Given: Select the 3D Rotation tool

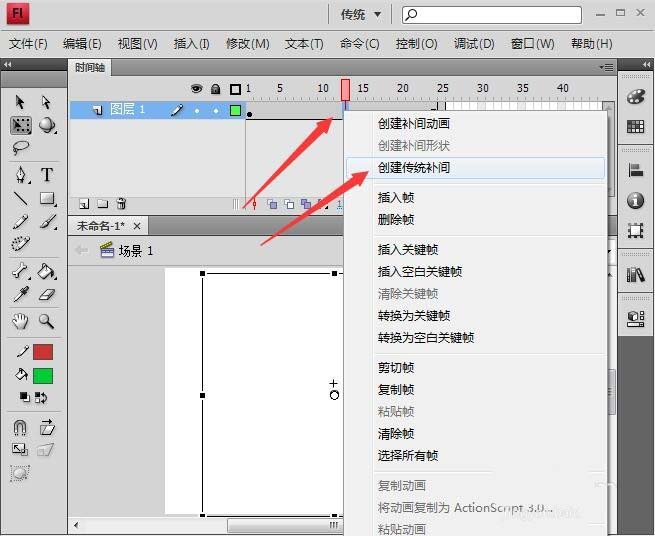Looking at the screenshot, I should 47,125.
